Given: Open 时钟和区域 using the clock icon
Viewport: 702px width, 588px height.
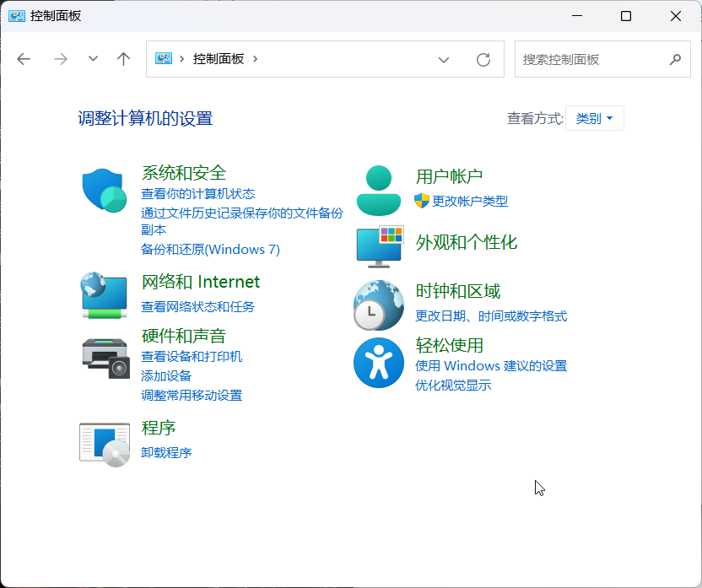Looking at the screenshot, I should [x=378, y=305].
